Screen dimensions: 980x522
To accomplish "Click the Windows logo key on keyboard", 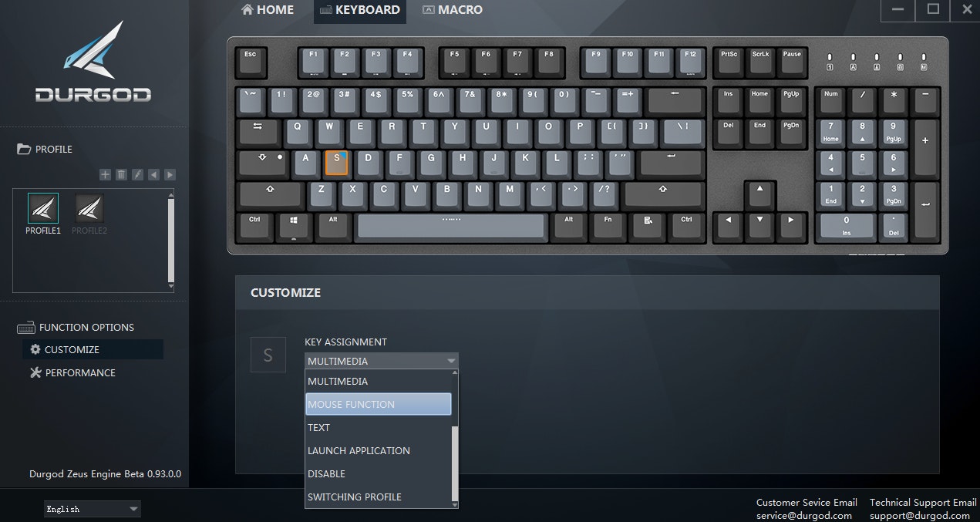I will coord(295,227).
